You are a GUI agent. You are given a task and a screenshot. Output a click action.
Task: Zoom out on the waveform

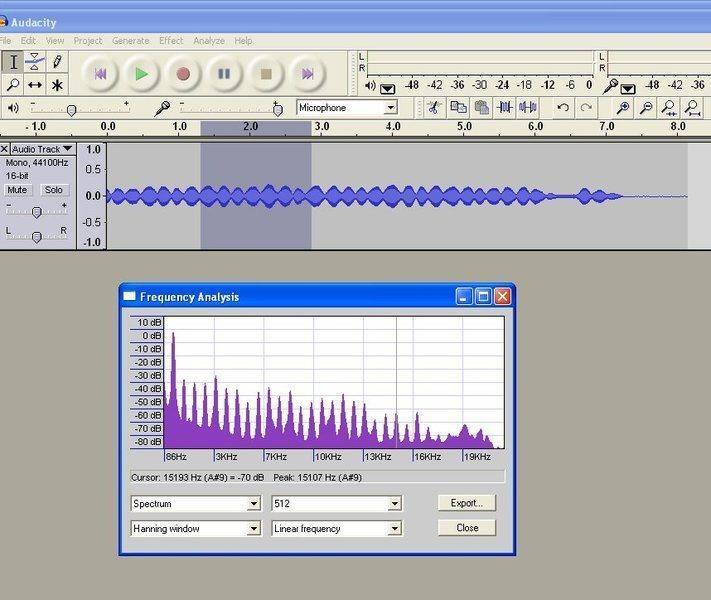646,107
